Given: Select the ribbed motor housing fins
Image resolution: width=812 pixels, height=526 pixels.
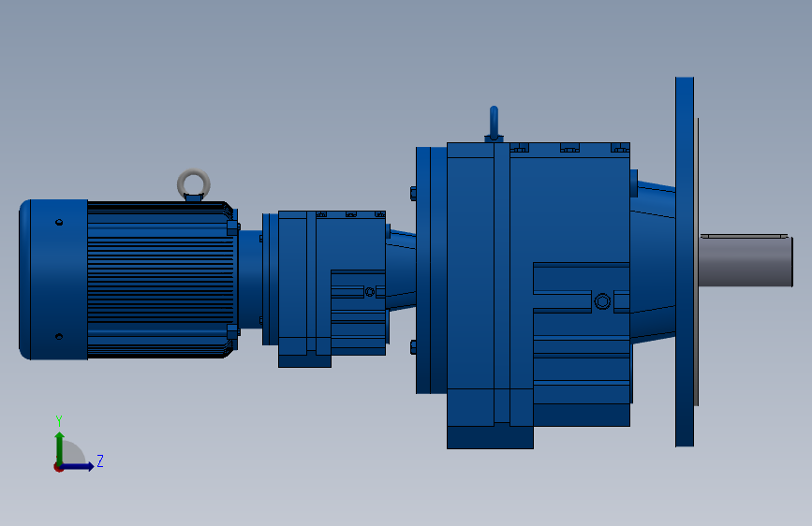Looking at the screenshot, I should [x=160, y=280].
